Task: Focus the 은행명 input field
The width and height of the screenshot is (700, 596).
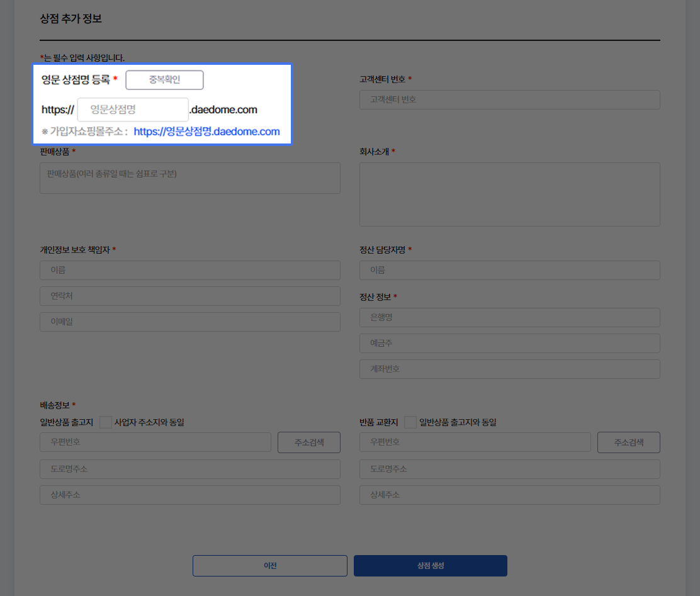Action: tap(509, 317)
